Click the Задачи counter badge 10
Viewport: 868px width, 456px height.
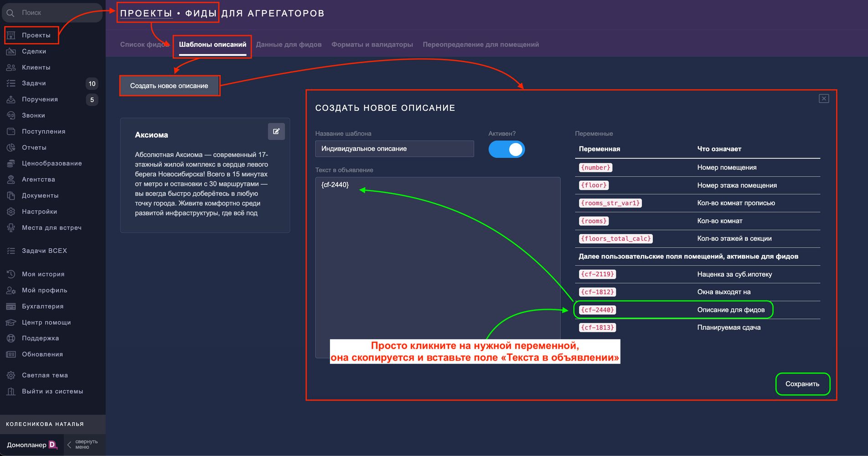(92, 83)
